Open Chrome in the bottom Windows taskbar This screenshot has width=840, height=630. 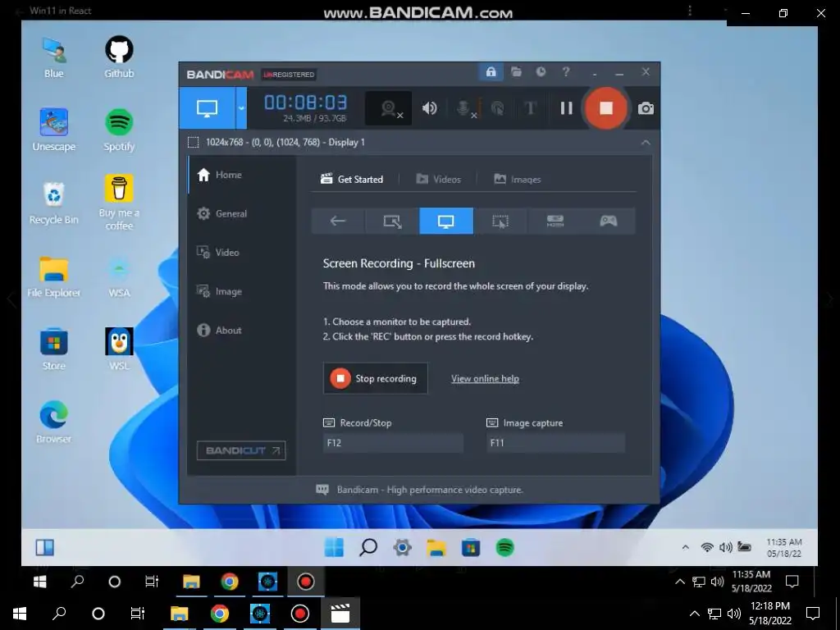pos(220,614)
